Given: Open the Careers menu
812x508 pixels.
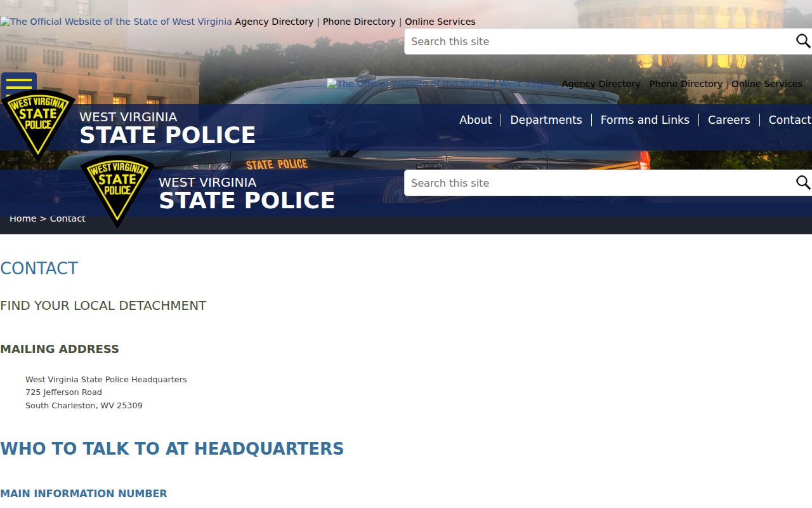Looking at the screenshot, I should pyautogui.click(x=729, y=120).
